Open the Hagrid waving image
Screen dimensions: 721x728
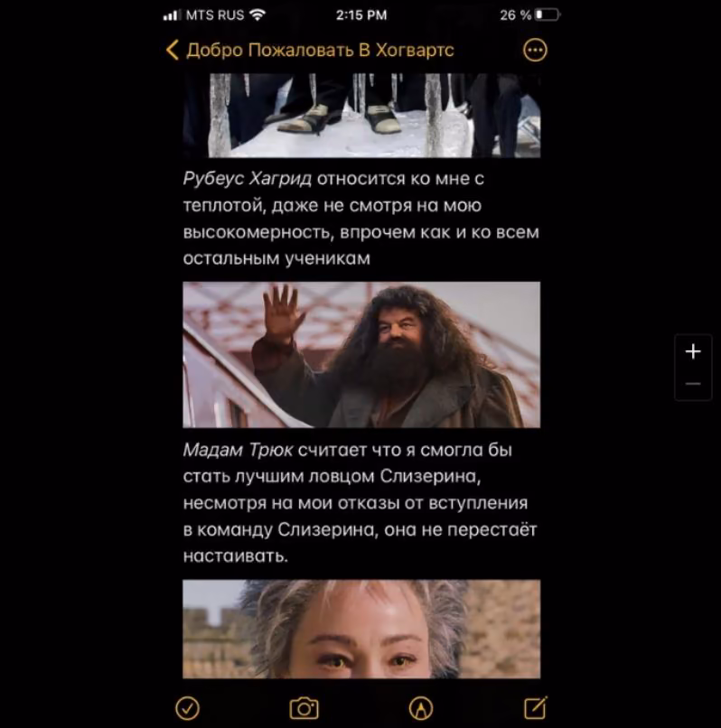click(361, 355)
